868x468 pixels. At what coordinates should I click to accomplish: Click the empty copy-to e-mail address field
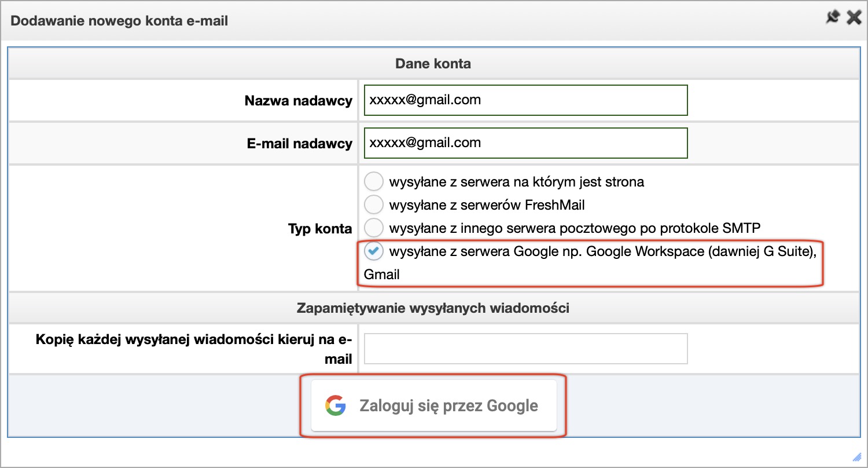pos(525,349)
